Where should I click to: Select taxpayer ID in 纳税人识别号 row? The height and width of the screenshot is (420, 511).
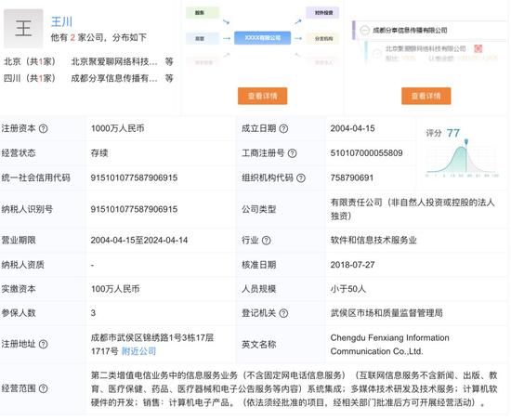coord(134,209)
